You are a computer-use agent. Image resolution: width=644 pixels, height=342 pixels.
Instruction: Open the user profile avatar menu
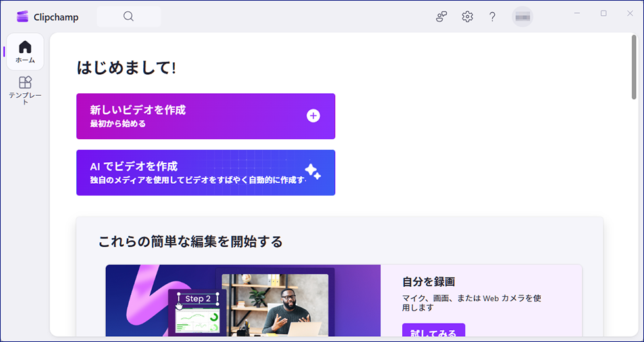(x=522, y=17)
